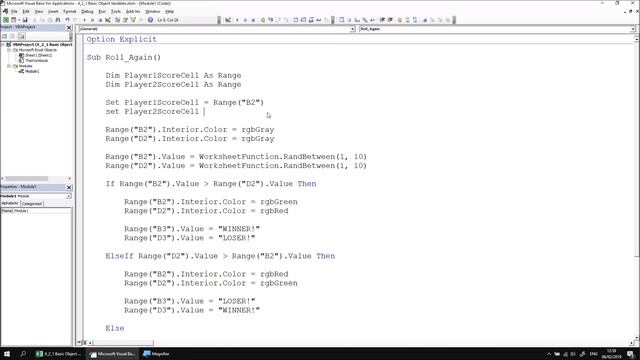Click Design Mode in the Debug toolbar

coord(228,20)
